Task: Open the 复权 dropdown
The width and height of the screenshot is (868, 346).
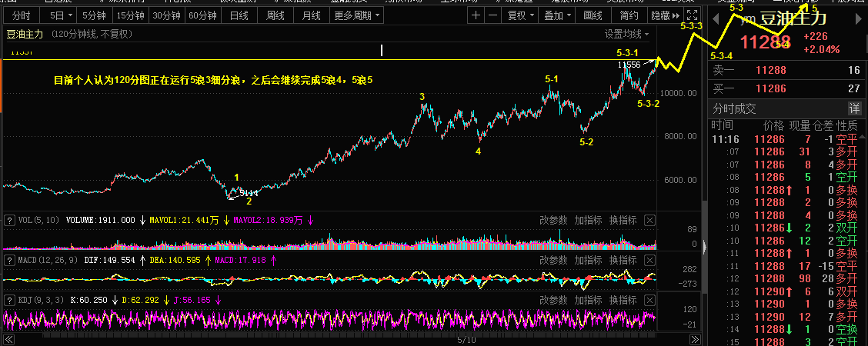Action: coord(520,15)
